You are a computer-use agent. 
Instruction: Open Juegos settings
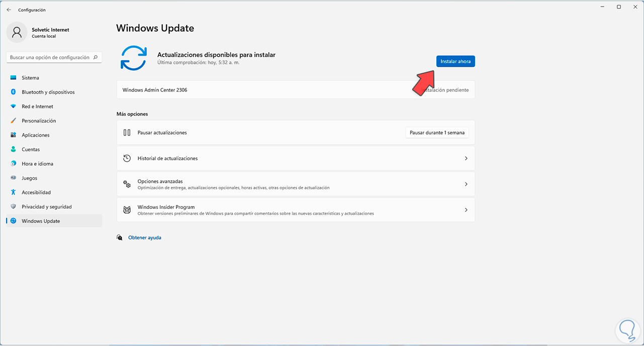[x=54, y=178]
